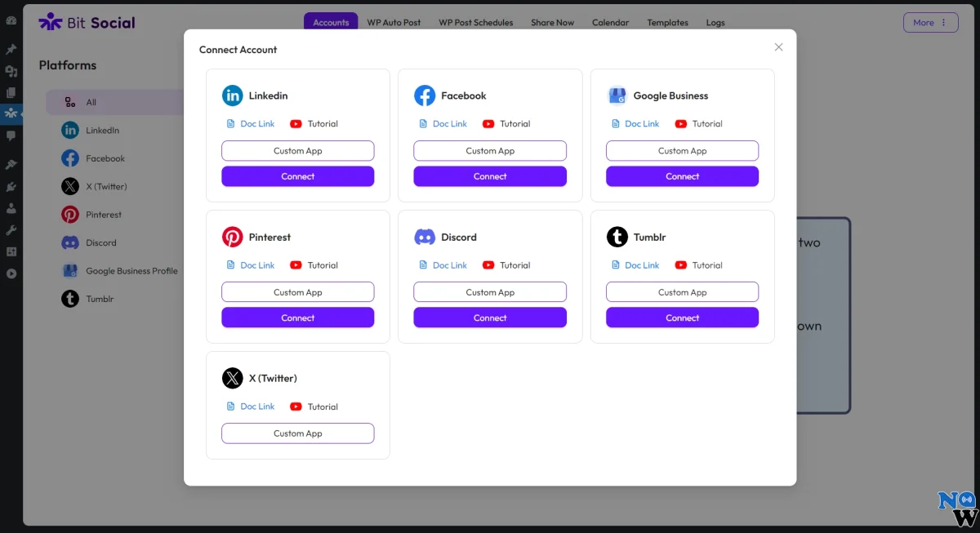The height and width of the screenshot is (533, 980).
Task: Close the Connect Account dialog
Action: (x=778, y=47)
